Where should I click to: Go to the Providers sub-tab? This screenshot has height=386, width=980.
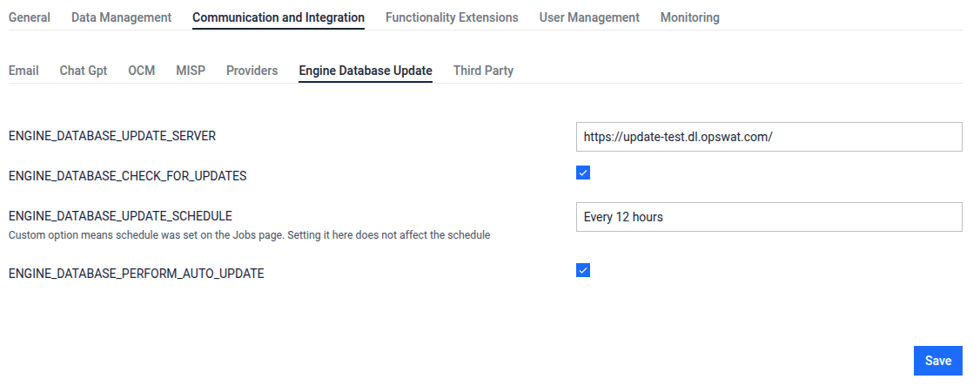coord(252,71)
